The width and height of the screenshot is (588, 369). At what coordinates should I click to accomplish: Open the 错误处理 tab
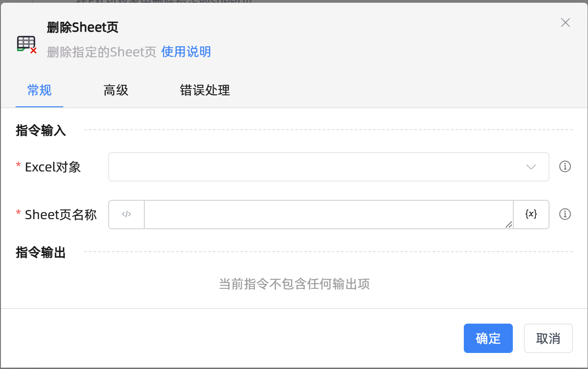coord(205,90)
